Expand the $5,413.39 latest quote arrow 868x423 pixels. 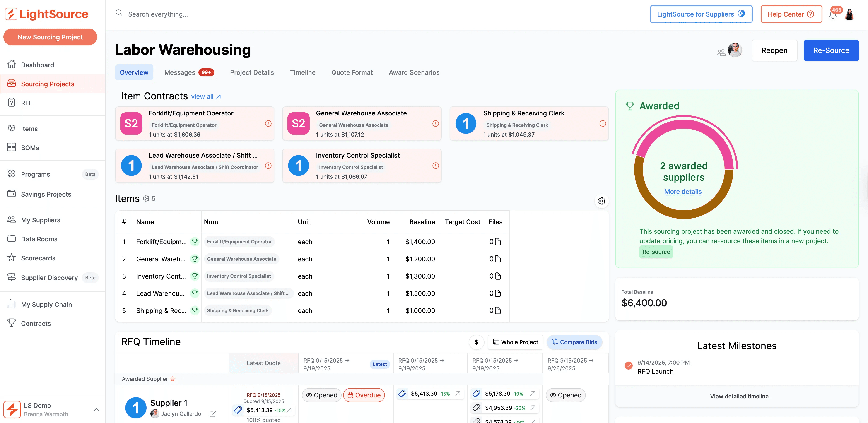[289, 410]
